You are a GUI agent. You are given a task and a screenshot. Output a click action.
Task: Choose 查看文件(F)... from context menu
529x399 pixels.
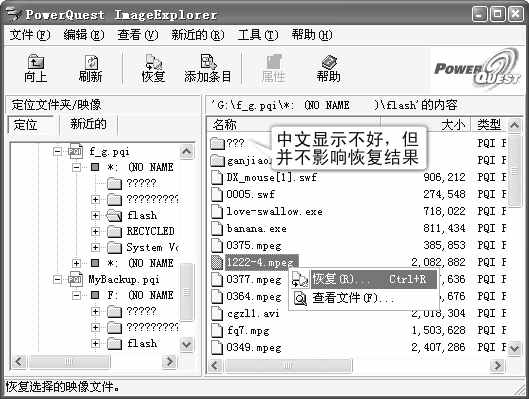(364, 298)
